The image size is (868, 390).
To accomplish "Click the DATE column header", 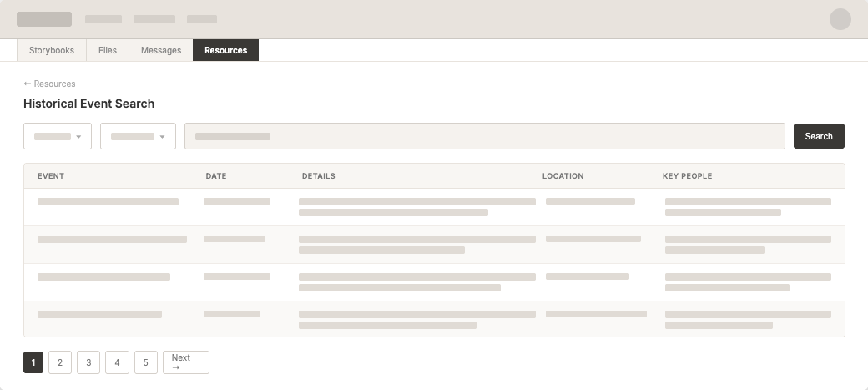I will point(216,176).
